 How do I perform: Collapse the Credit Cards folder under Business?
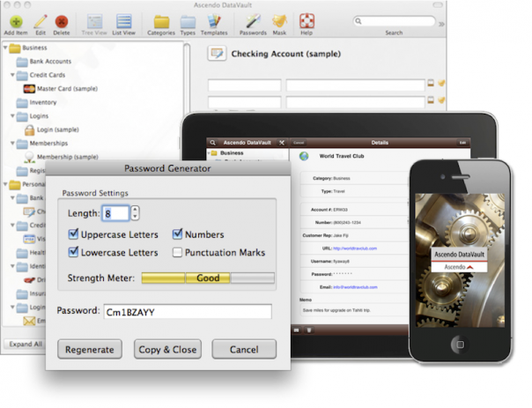(x=12, y=75)
